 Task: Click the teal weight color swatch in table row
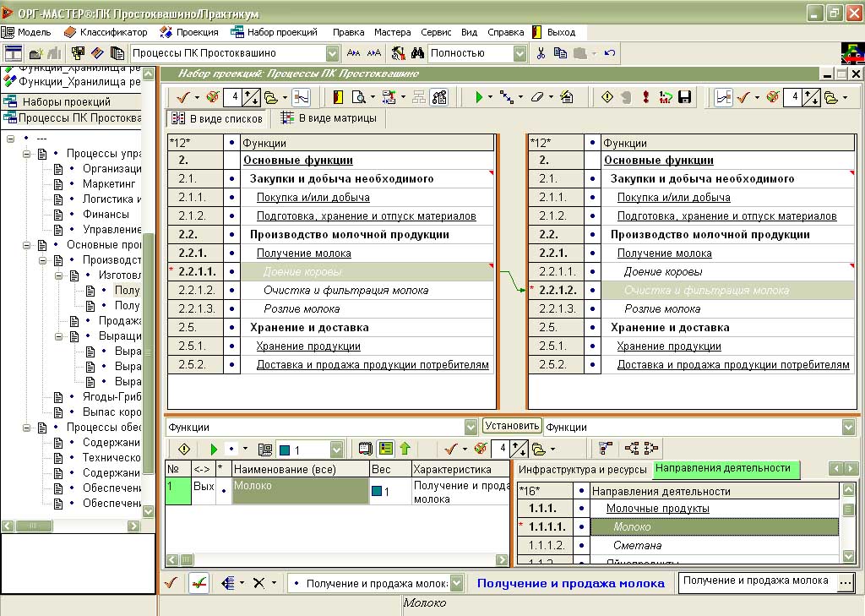tap(378, 491)
